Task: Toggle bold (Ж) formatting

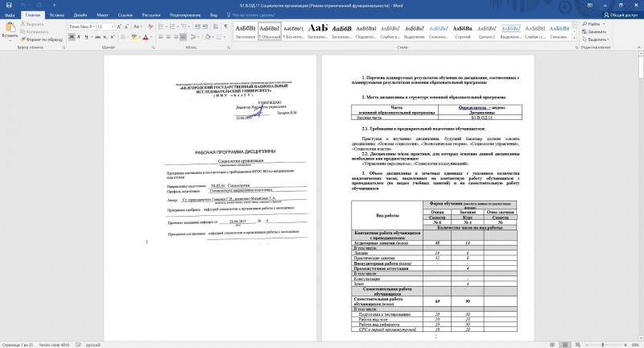Action: [x=72, y=37]
